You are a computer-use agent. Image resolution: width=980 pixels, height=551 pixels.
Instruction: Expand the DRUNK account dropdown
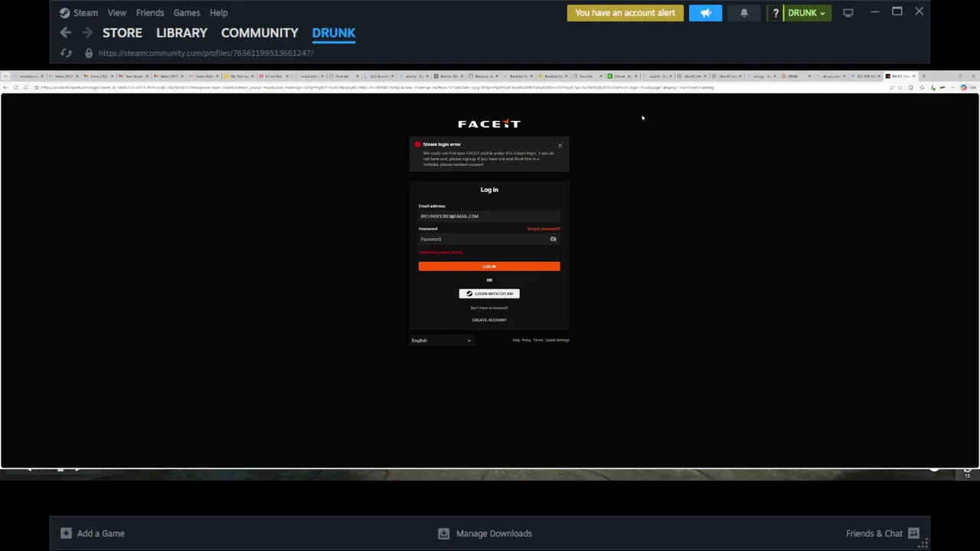coord(807,13)
